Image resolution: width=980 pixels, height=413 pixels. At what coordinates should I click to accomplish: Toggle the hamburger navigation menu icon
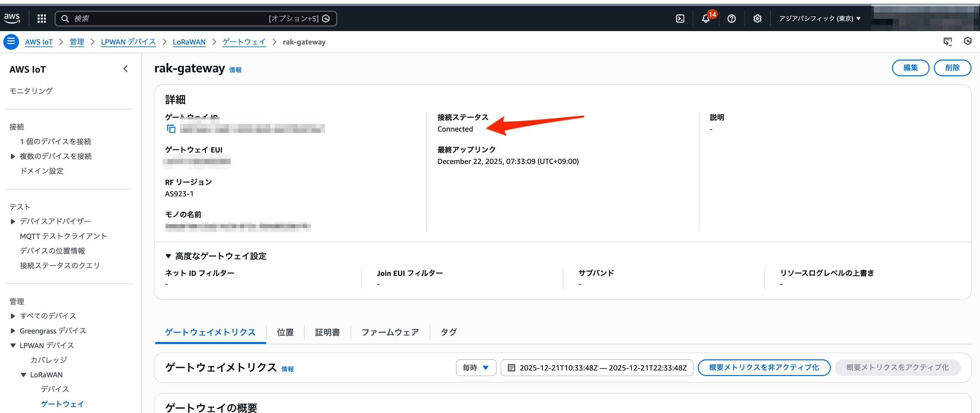[x=11, y=42]
